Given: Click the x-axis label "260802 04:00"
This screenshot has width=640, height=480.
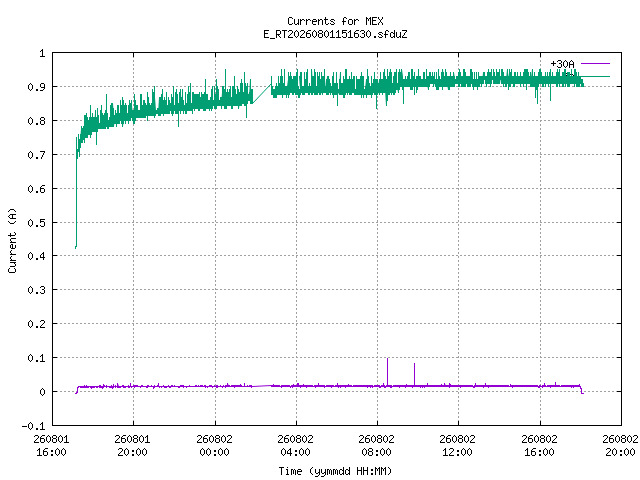Looking at the screenshot, I should [x=296, y=446].
